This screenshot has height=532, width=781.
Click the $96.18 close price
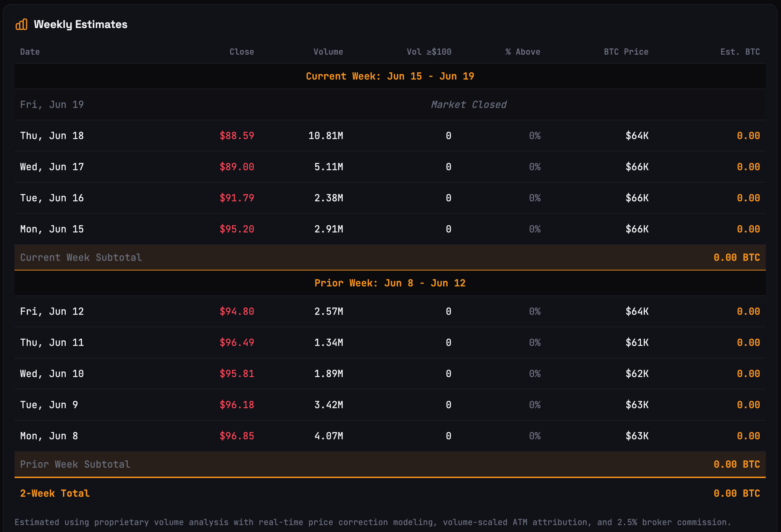pos(237,405)
